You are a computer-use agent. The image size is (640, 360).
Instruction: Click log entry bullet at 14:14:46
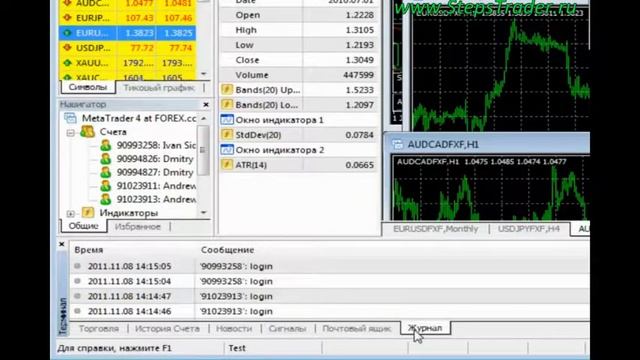[x=78, y=311]
